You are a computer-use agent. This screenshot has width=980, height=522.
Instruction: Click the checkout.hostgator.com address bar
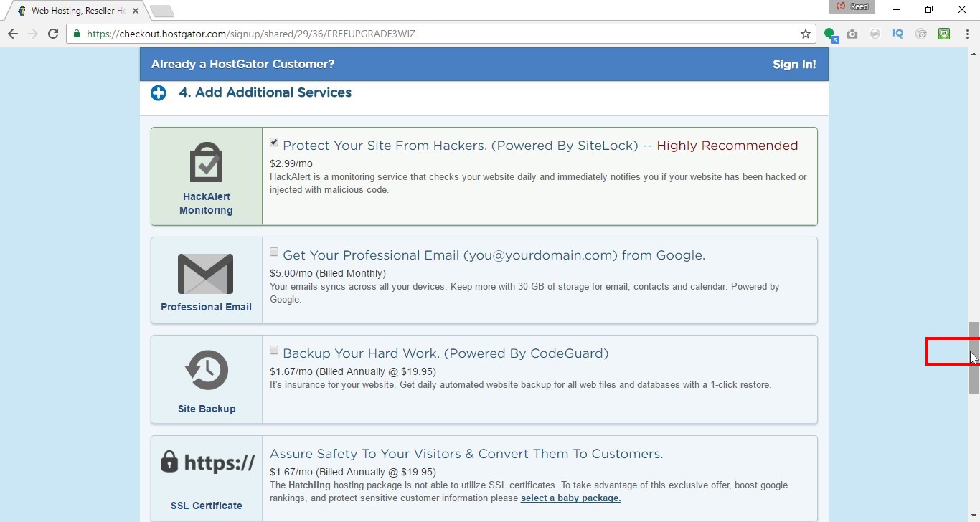coord(440,34)
